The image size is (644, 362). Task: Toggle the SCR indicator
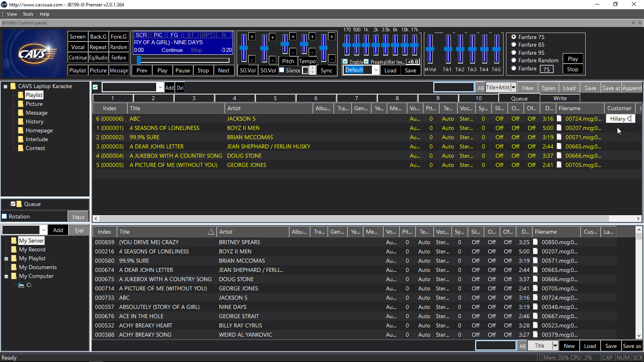pos(141,35)
